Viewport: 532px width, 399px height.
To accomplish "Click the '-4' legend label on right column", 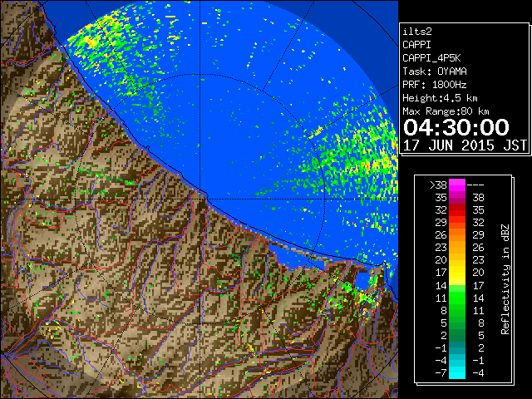I will click(x=478, y=373).
